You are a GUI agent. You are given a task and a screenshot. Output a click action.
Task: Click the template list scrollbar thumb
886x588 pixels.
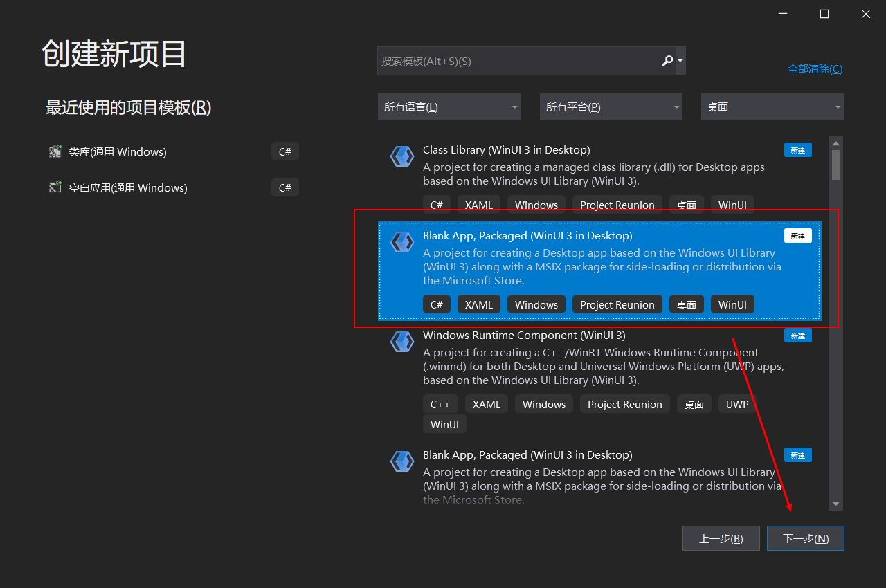pyautogui.click(x=836, y=165)
